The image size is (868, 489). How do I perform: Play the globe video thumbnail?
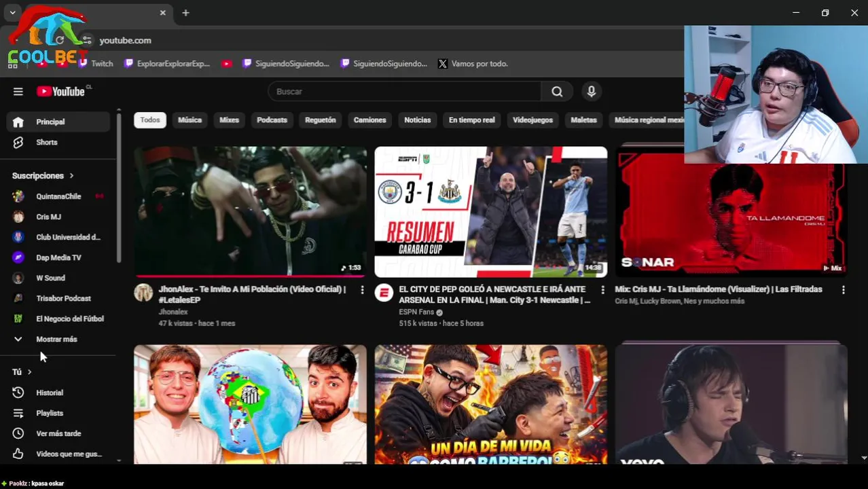click(251, 405)
